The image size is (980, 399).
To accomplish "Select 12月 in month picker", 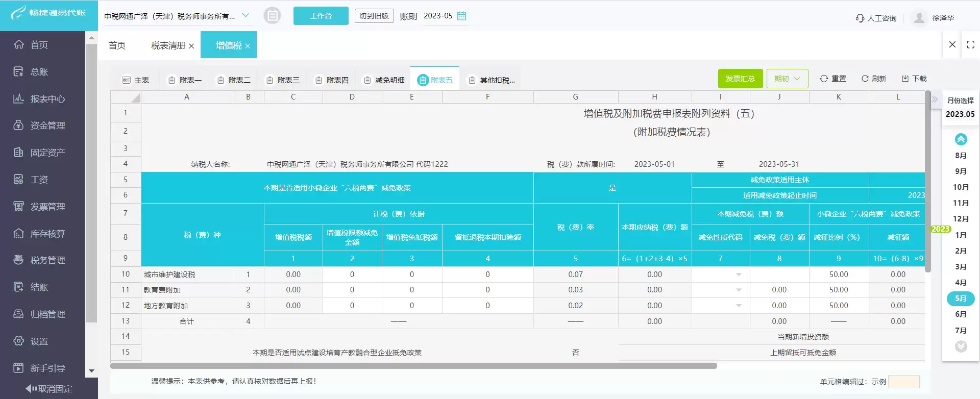I will 961,219.
